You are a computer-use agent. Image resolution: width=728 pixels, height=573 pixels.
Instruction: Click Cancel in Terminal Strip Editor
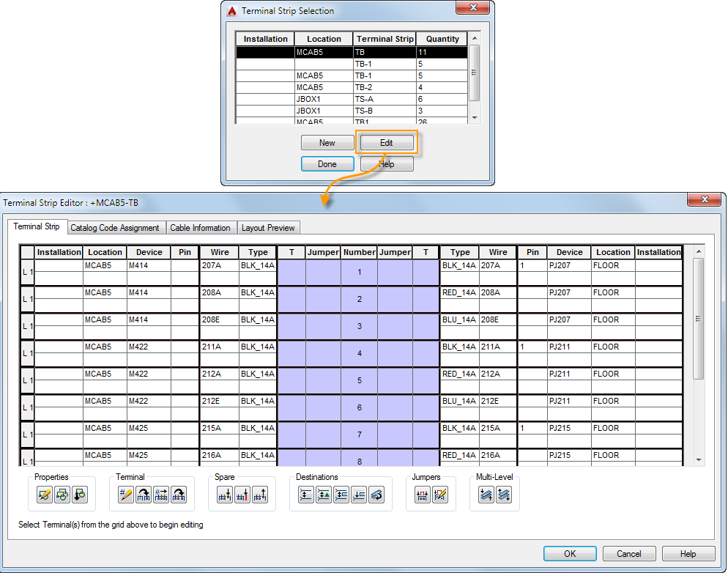(629, 553)
